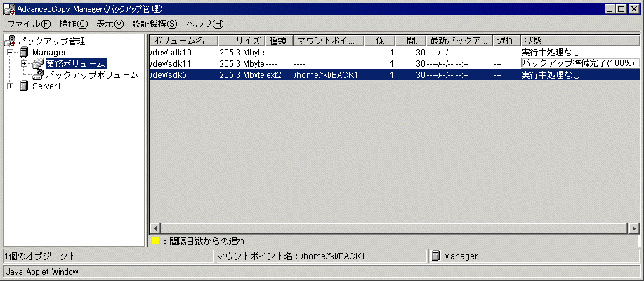644x281 pixels.
Task: Click the Manager server icon in tree
Action: tap(25, 53)
